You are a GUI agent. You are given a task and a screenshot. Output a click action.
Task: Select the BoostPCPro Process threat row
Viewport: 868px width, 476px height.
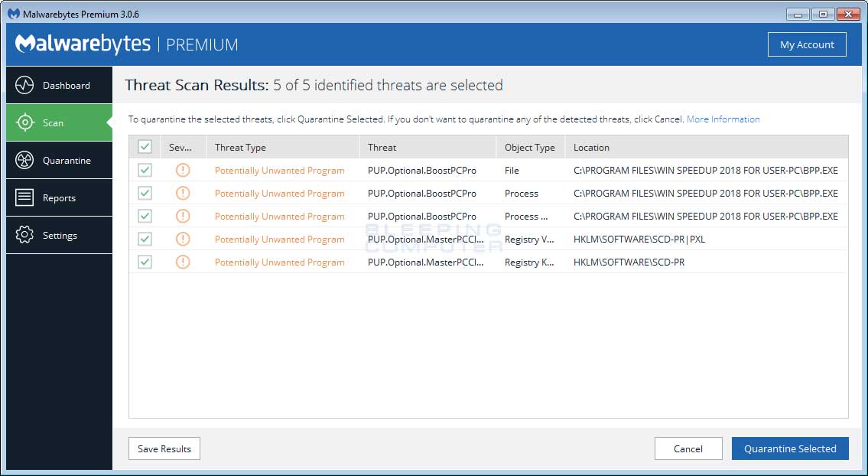421,194
